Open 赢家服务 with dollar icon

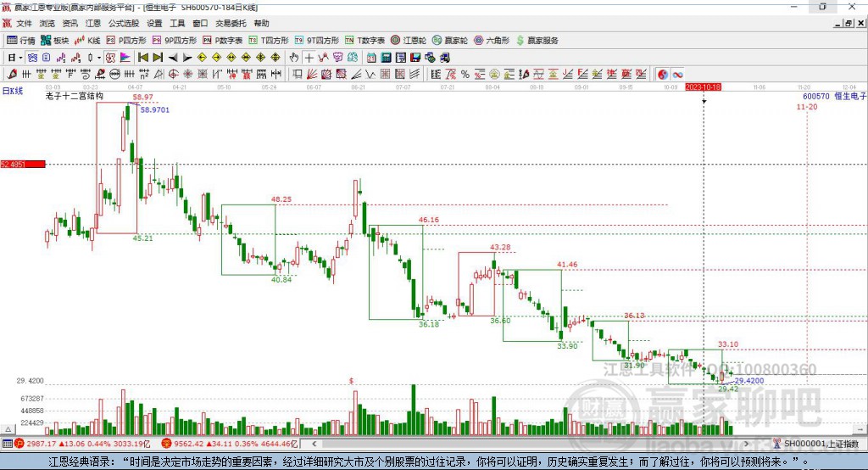pos(537,41)
